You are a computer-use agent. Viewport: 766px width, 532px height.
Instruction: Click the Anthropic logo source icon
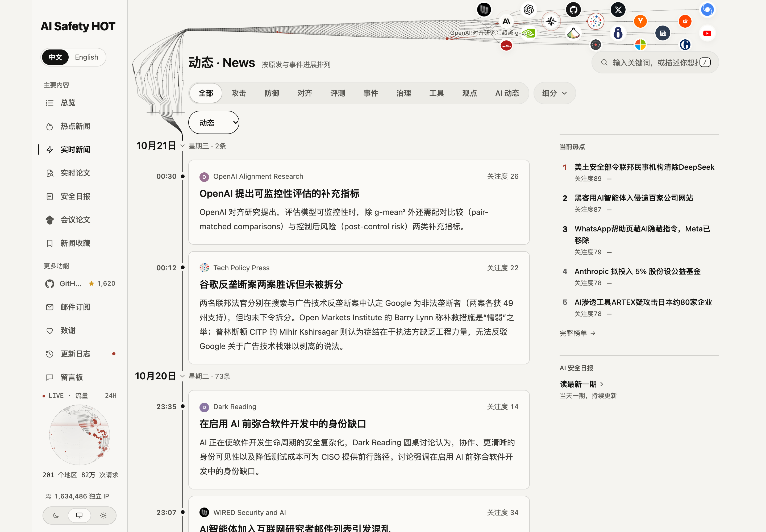pos(506,21)
